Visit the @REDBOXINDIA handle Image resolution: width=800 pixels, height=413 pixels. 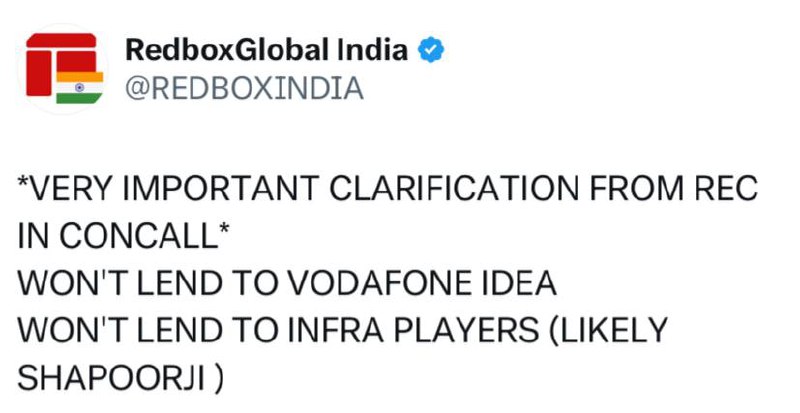point(244,88)
